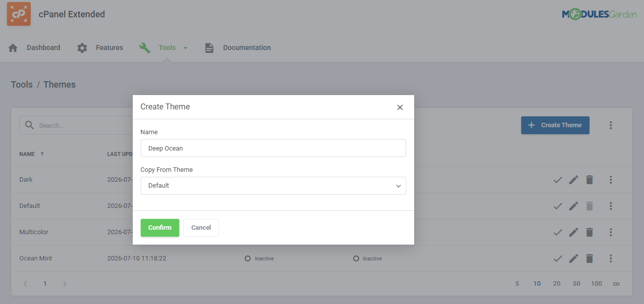Click the Features gear icon
This screenshot has height=304, width=644.
[82, 48]
